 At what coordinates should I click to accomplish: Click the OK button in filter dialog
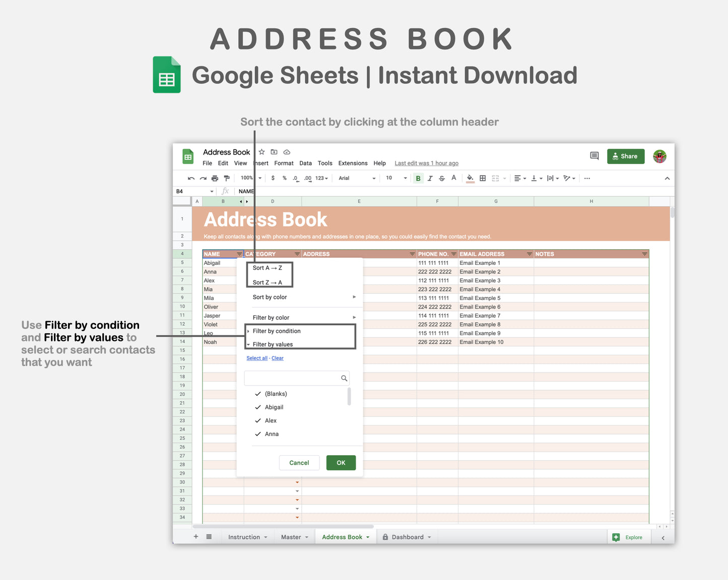coord(341,463)
